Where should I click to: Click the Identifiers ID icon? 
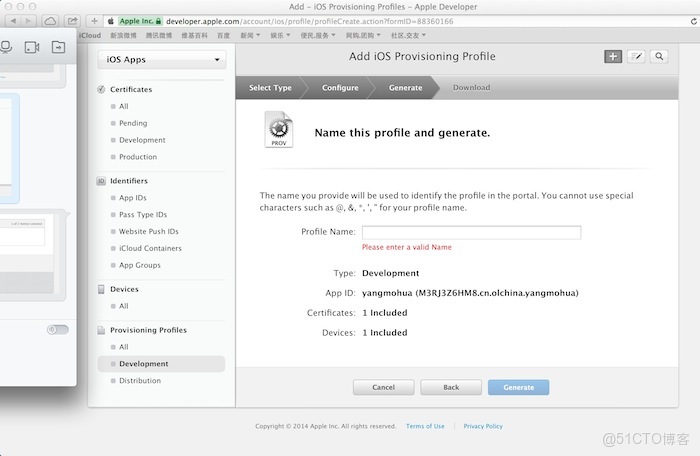click(101, 181)
